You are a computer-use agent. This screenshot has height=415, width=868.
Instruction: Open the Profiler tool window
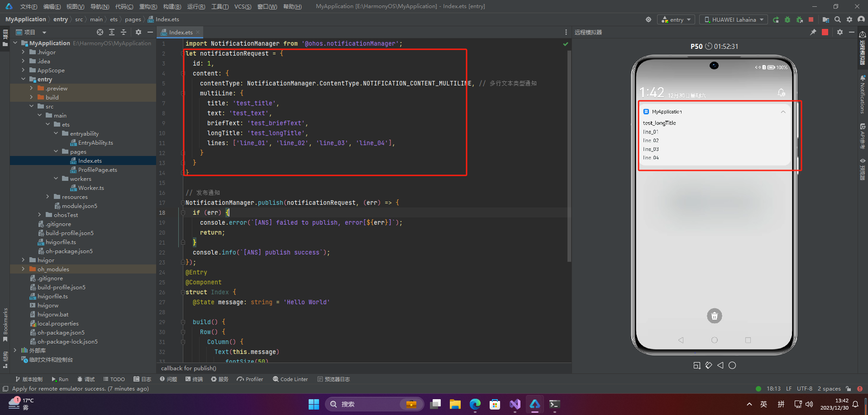point(250,379)
